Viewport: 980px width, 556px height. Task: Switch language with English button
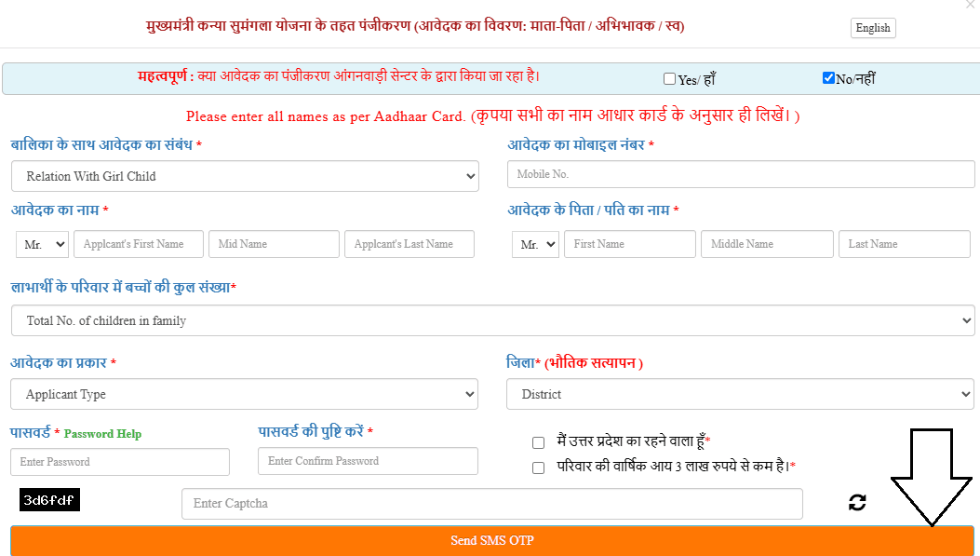[x=872, y=28]
